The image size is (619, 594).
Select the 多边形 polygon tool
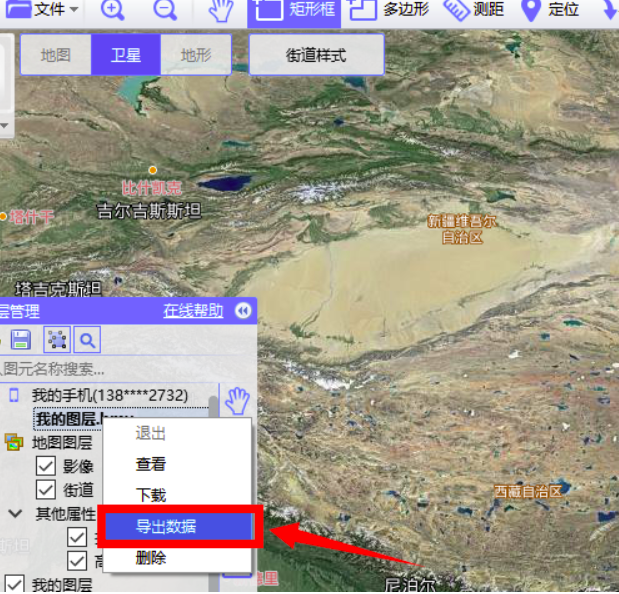(x=388, y=9)
